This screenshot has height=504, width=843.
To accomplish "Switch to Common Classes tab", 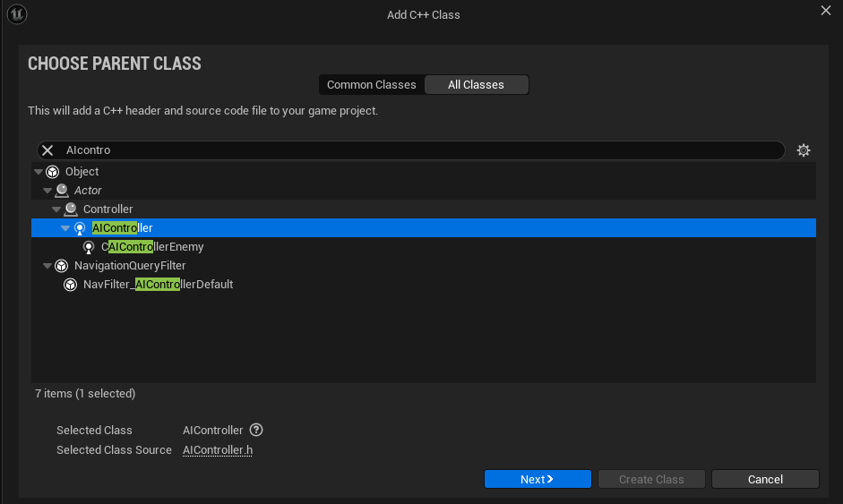I will click(x=372, y=85).
